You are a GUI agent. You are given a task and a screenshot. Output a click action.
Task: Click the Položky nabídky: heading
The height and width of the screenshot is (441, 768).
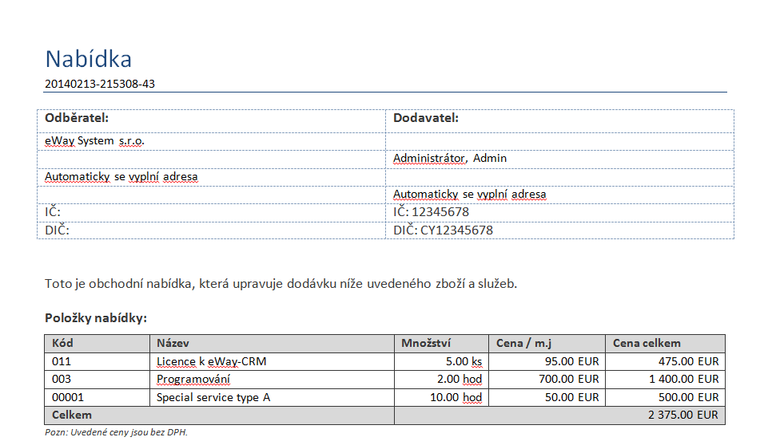(96, 318)
